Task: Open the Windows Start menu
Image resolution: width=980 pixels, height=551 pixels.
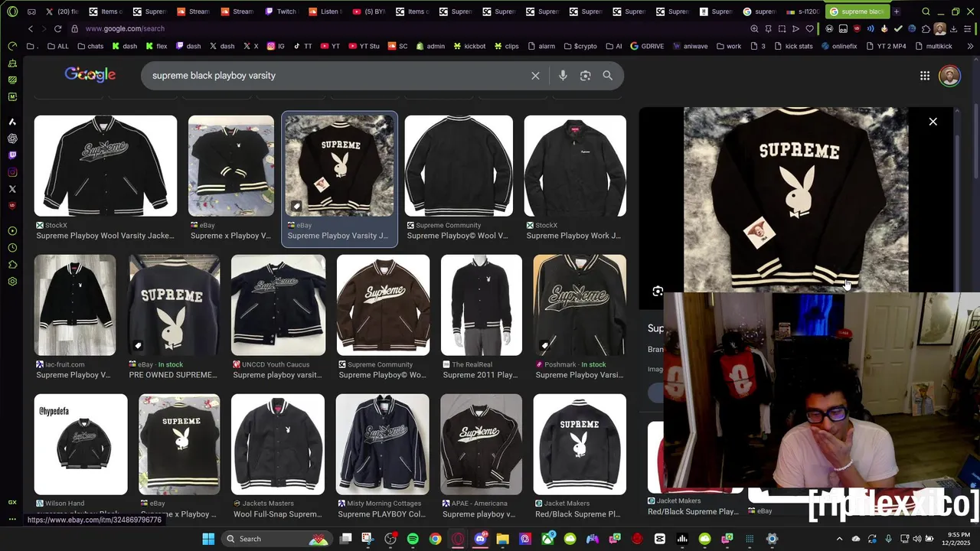Action: [208, 539]
